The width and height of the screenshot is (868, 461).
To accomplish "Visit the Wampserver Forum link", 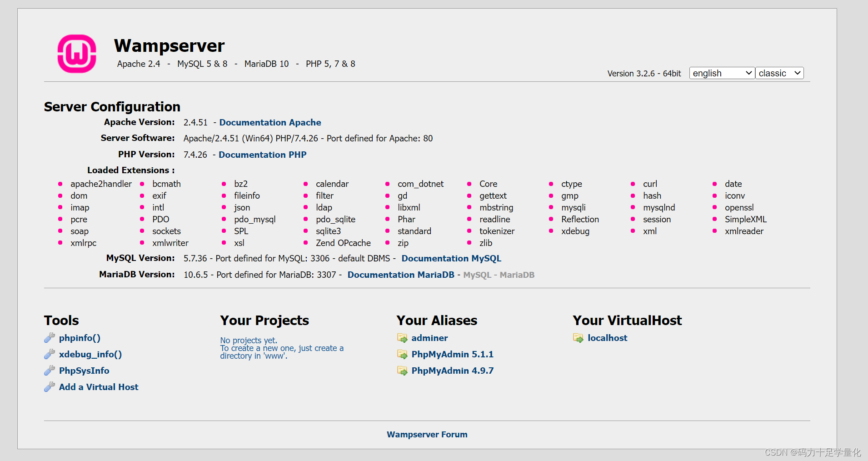I will coord(427,434).
